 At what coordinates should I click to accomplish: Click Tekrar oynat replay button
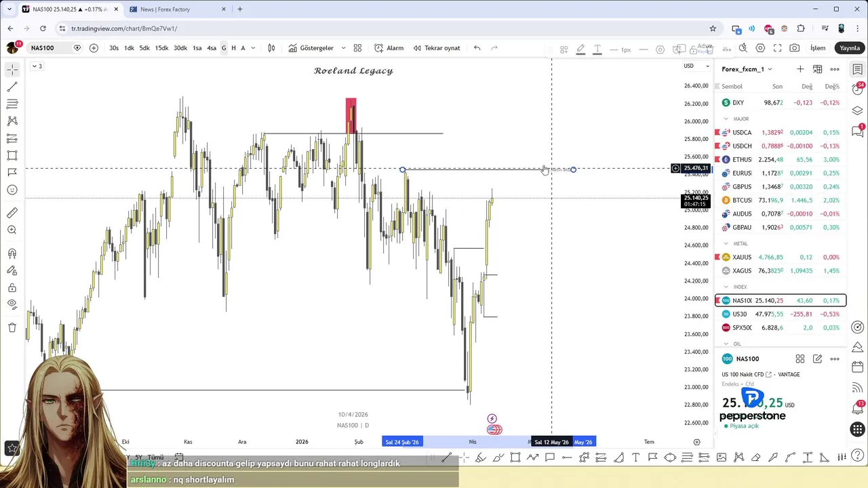click(436, 48)
